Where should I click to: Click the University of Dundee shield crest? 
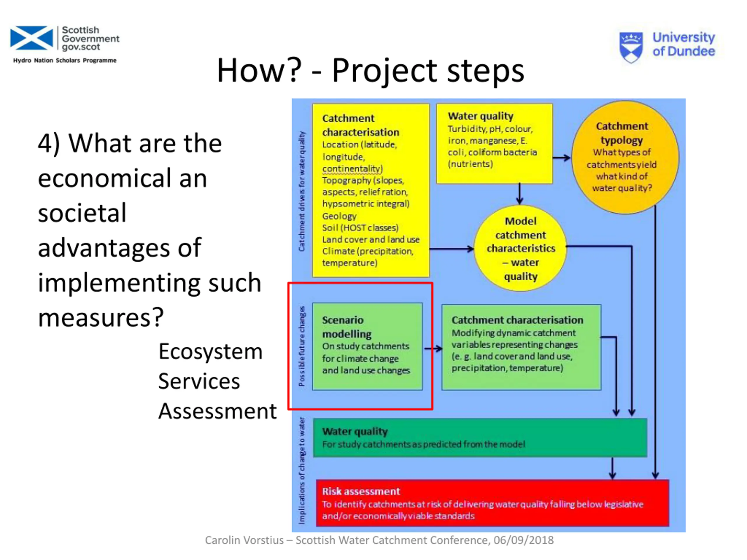tap(631, 47)
